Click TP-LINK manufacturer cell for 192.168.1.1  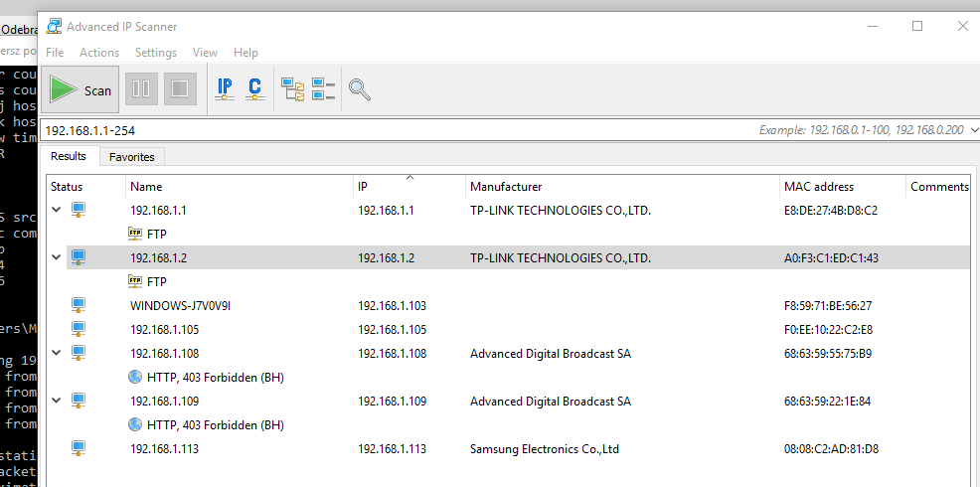(561, 211)
